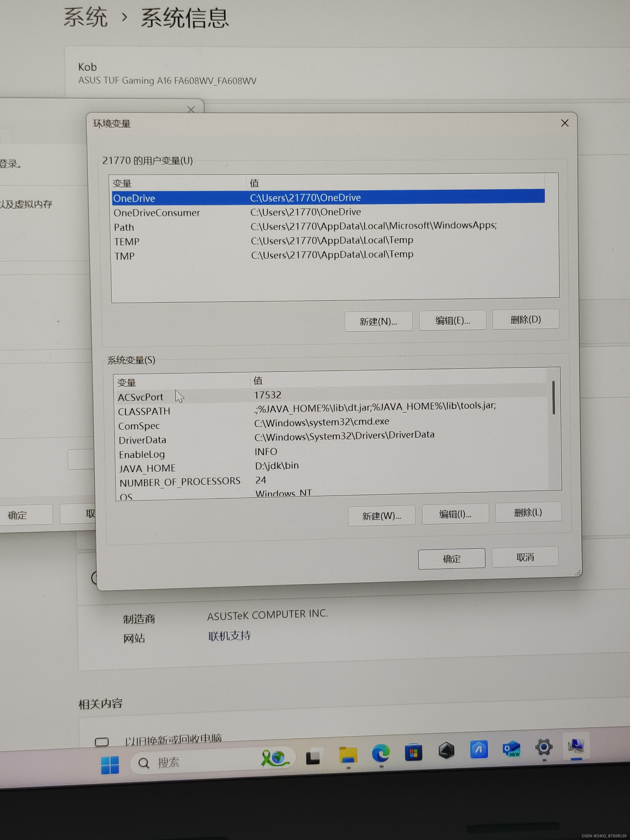The image size is (630, 840).
Task: Open the Armoury Crate taskbar icon
Action: [446, 750]
